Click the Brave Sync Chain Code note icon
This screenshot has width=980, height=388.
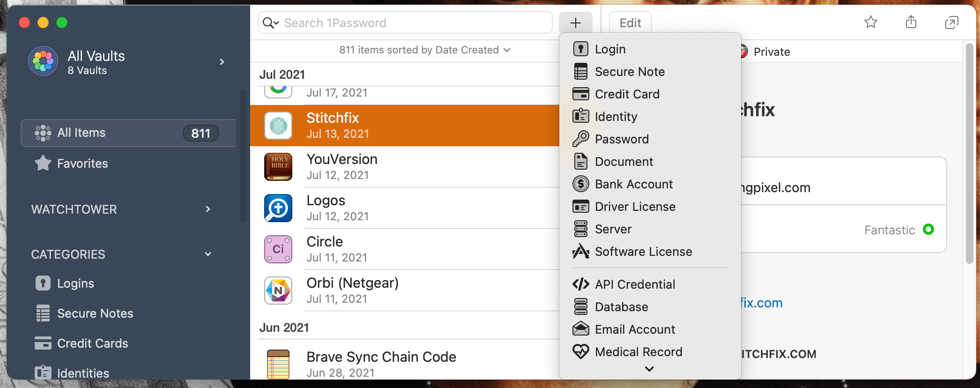click(x=278, y=365)
